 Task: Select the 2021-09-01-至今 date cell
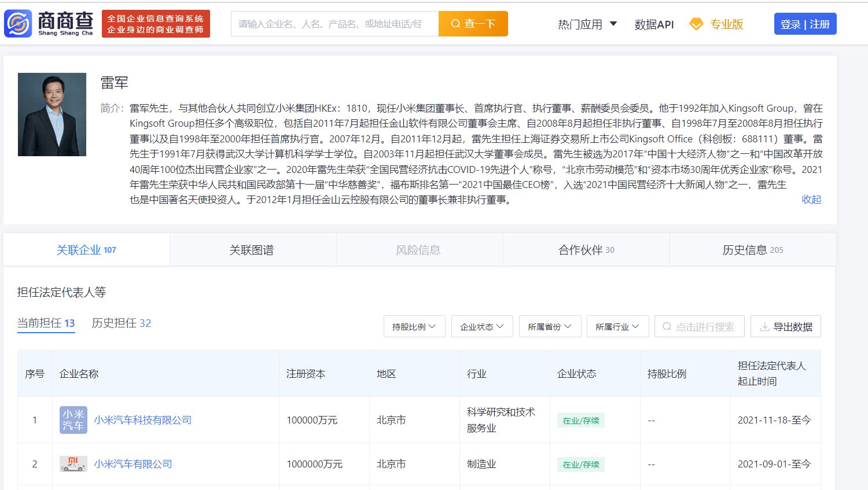coord(774,464)
